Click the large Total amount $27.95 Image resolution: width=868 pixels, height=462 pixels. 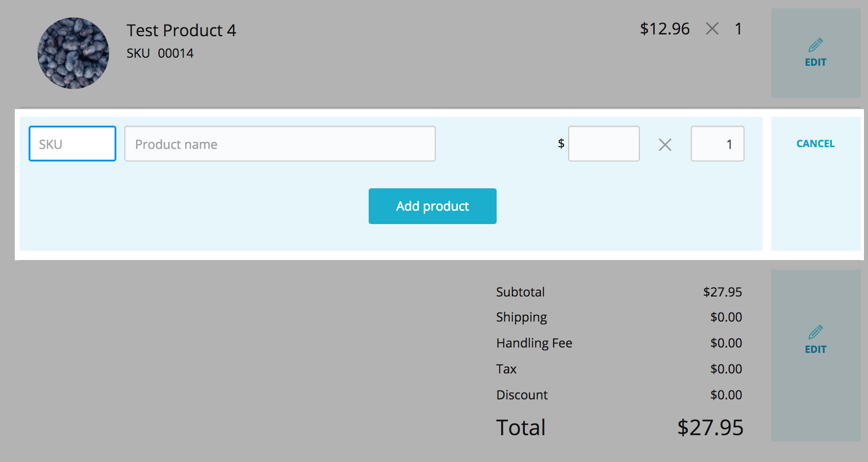click(710, 428)
